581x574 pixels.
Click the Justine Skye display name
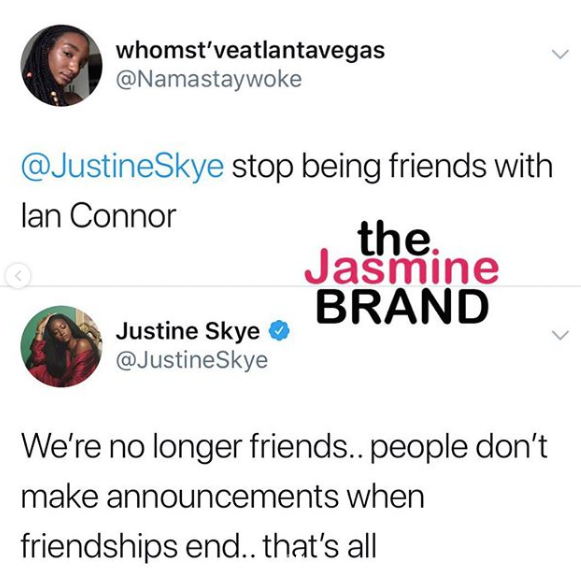(188, 331)
